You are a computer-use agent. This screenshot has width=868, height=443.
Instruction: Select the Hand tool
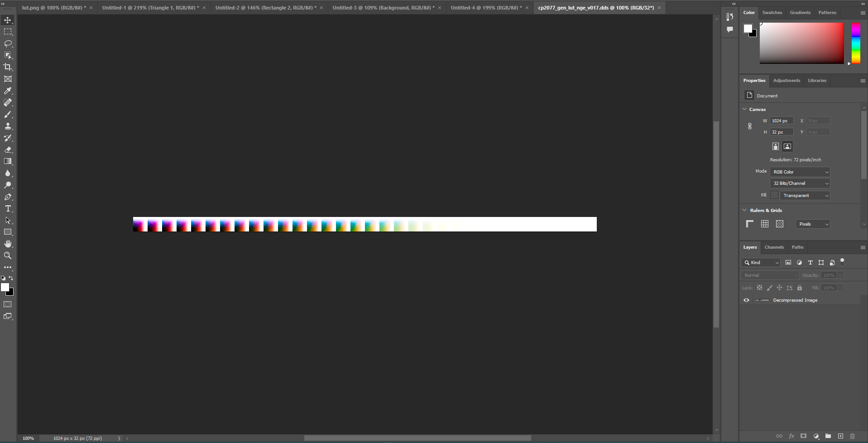[x=8, y=244]
